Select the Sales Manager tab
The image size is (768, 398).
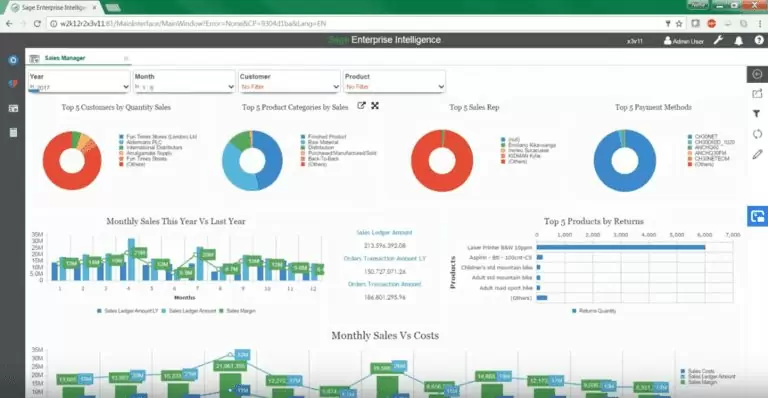(x=65, y=58)
